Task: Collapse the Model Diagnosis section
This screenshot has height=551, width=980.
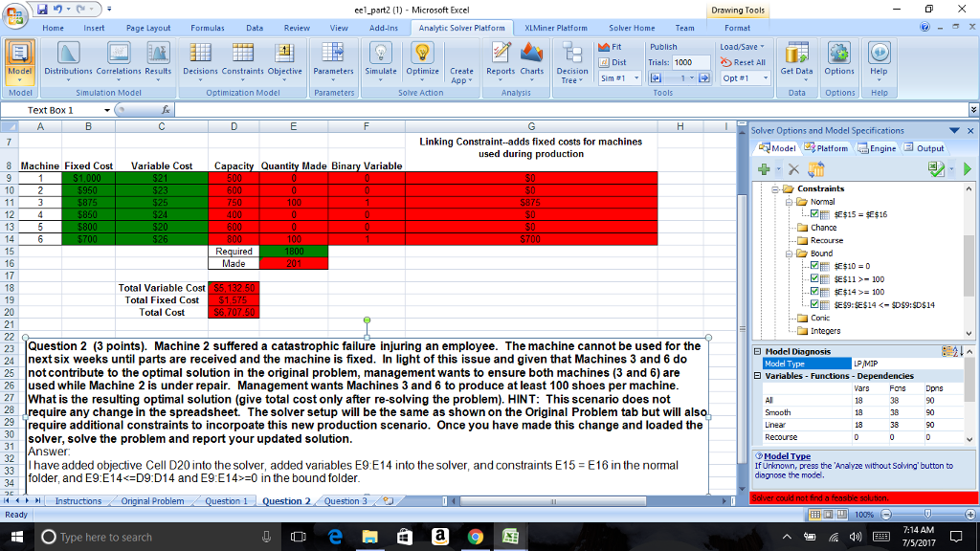Action: 757,352
